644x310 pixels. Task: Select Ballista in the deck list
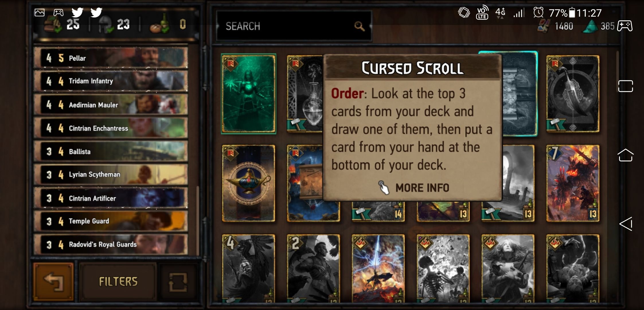(111, 151)
